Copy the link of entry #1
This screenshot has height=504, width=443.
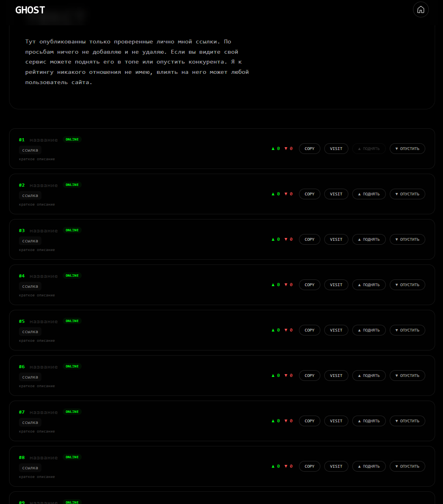point(309,149)
